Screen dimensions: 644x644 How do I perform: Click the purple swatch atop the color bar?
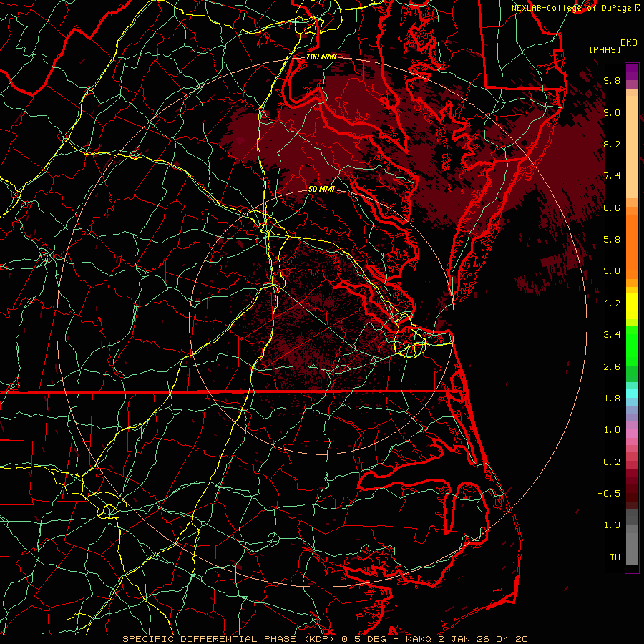click(632, 72)
